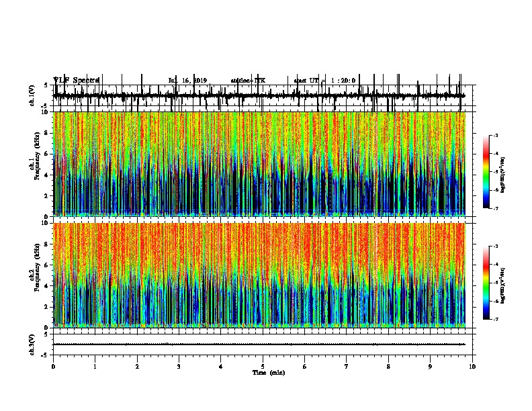Click the 'ch.3(V)' axis label
This screenshot has height=411, width=532.
(32, 345)
